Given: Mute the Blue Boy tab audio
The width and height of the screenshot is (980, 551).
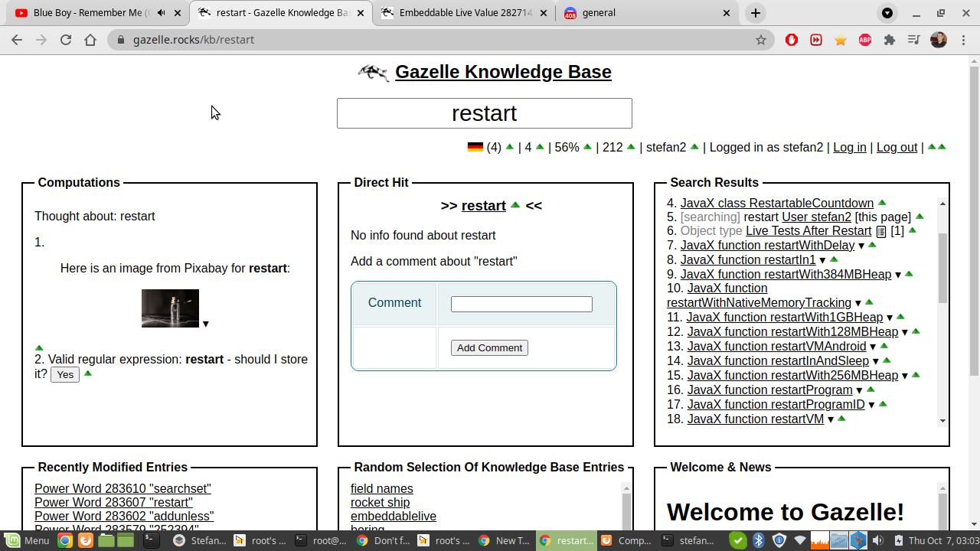Looking at the screenshot, I should [161, 13].
